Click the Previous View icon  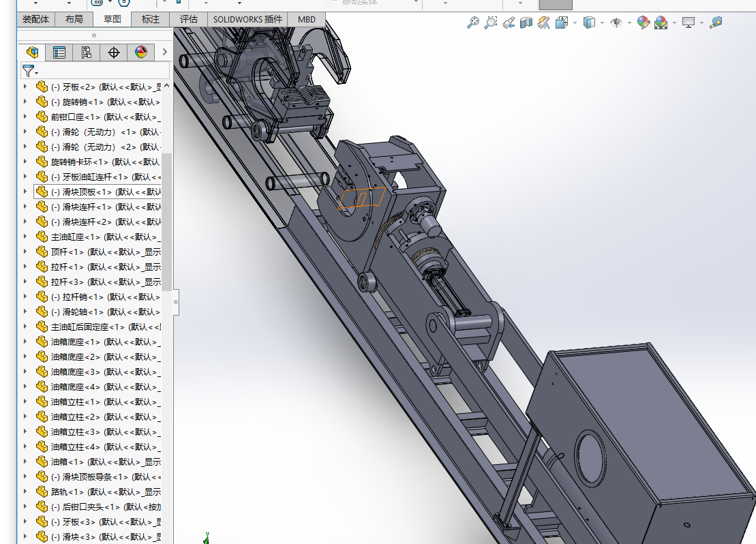509,23
